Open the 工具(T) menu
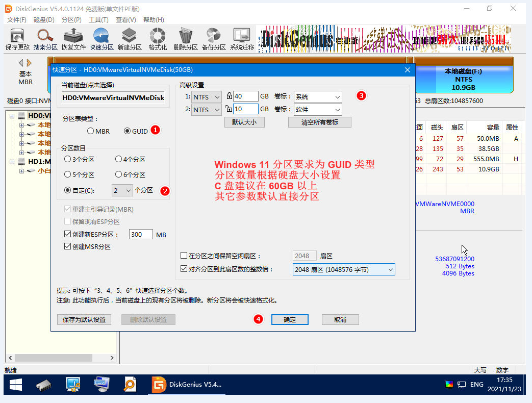Viewport: 532px width, 403px height. pyautogui.click(x=98, y=19)
